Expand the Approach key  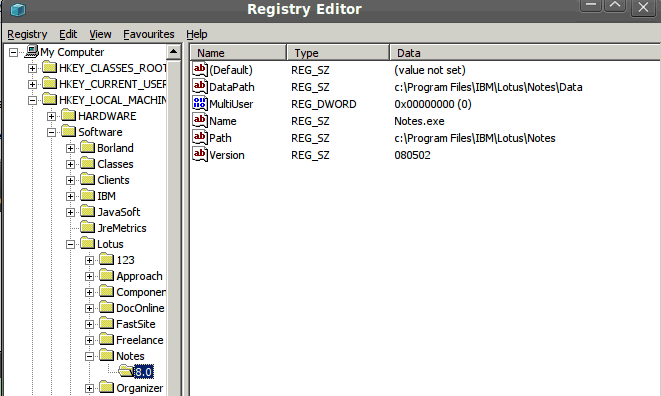[89, 277]
